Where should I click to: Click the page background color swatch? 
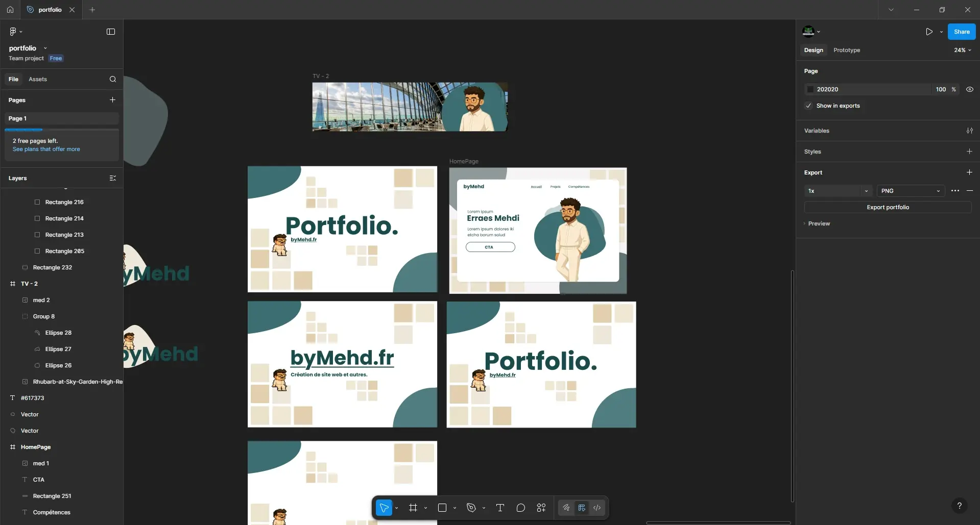(810, 89)
